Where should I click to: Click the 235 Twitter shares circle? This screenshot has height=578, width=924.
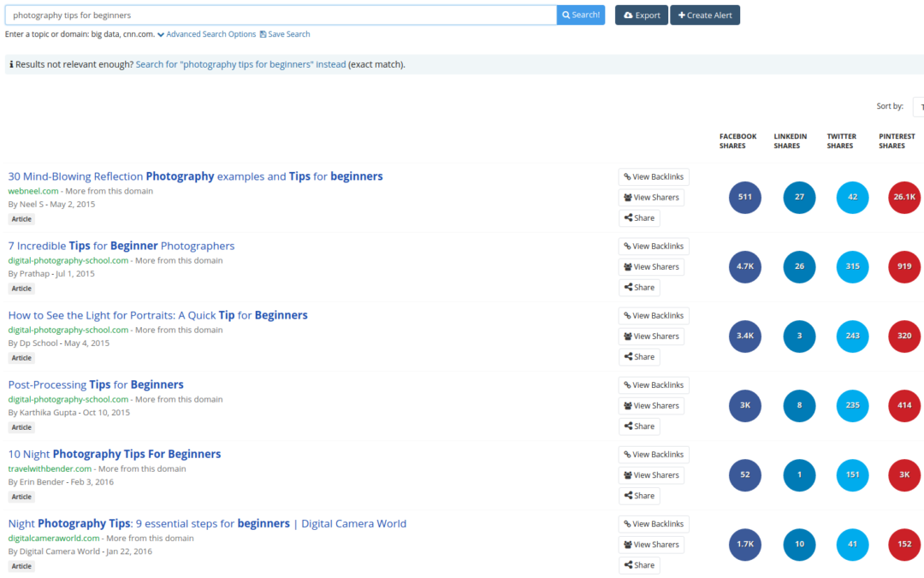click(852, 406)
